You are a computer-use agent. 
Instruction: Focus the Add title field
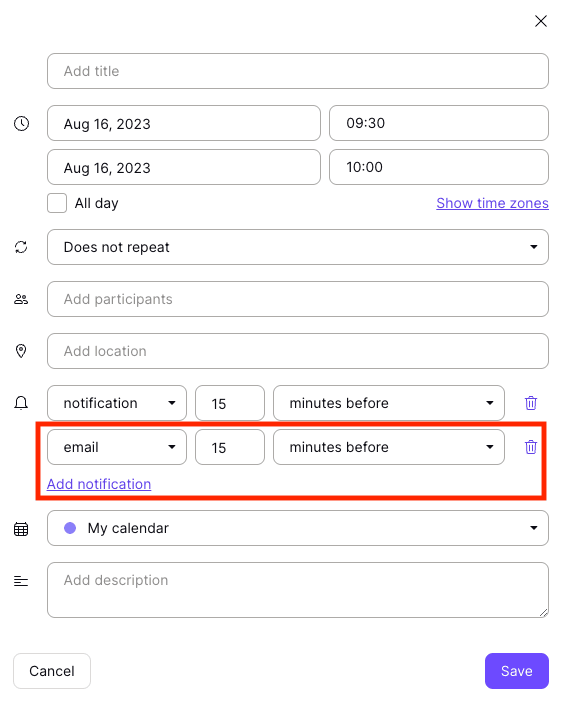pyautogui.click(x=298, y=71)
